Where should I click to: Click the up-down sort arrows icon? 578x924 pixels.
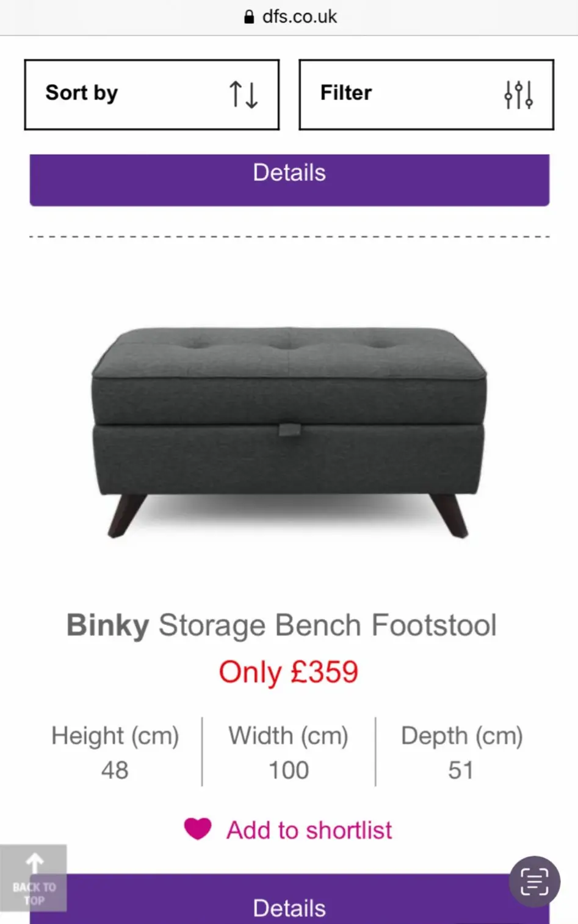pyautogui.click(x=244, y=95)
